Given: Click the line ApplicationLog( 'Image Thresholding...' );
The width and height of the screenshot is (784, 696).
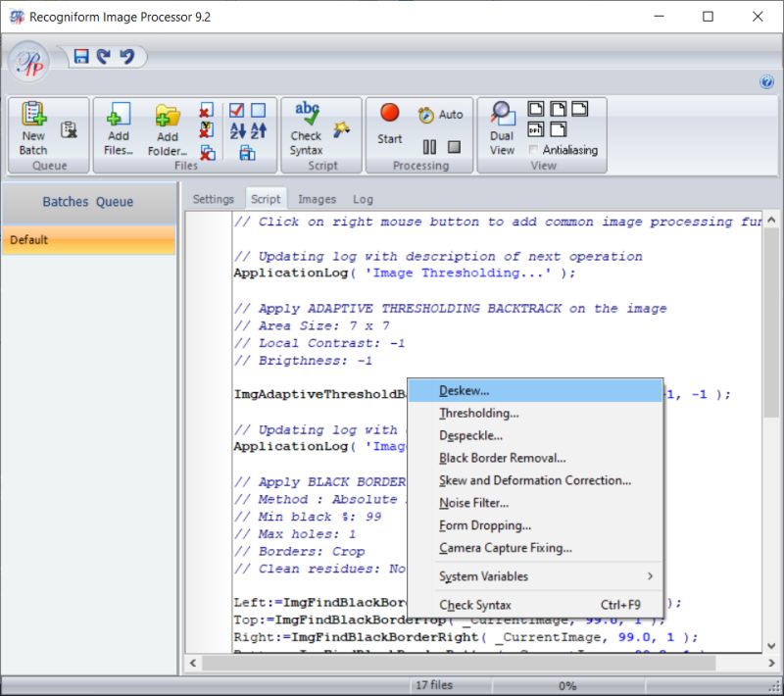Looking at the screenshot, I should click(405, 273).
